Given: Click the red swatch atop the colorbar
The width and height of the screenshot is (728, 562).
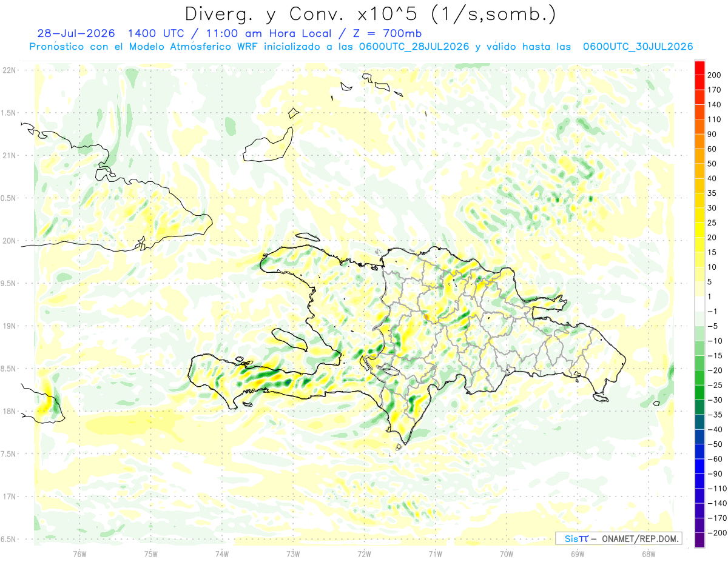Looking at the screenshot, I should (699, 68).
